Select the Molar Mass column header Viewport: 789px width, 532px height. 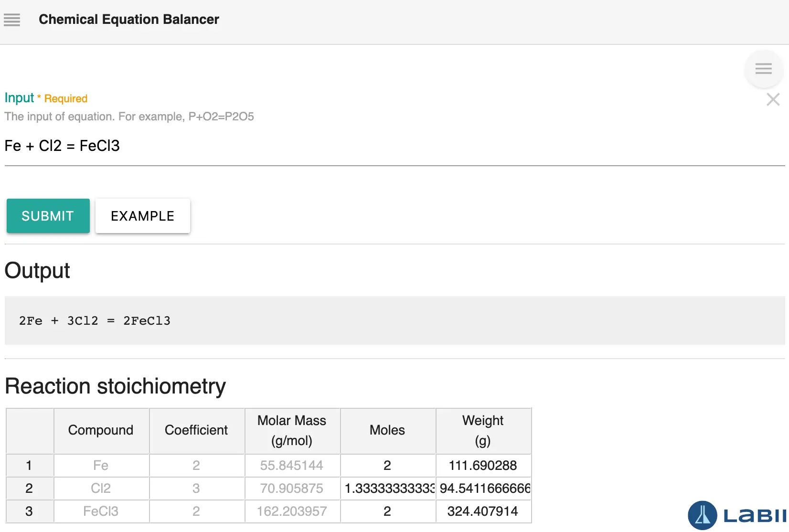[x=292, y=430]
